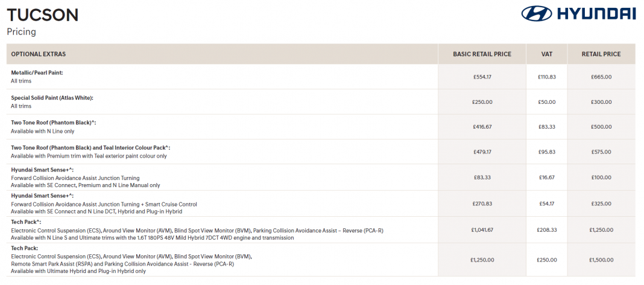Click the 'Available with N Line only' text
The image size is (644, 285).
pyautogui.click(x=43, y=131)
